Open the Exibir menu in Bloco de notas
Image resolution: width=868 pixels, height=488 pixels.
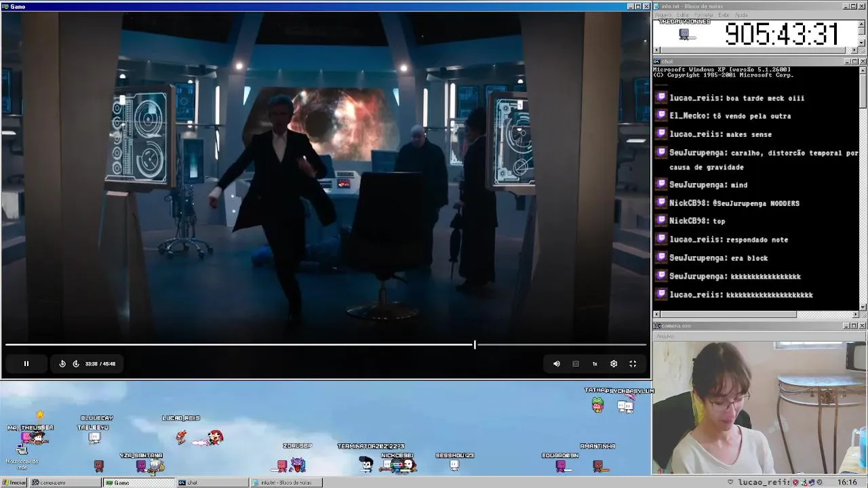[724, 15]
